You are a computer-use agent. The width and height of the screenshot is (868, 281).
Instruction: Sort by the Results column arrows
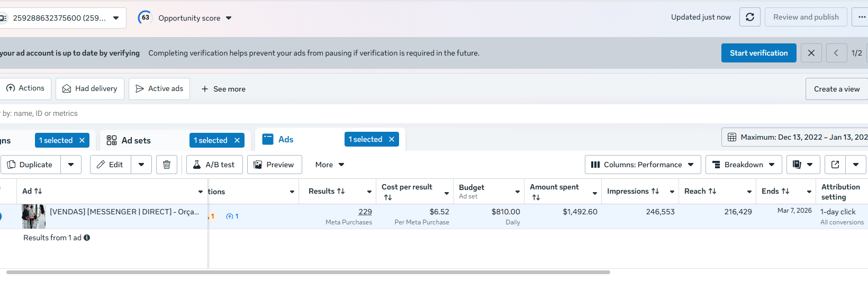pyautogui.click(x=341, y=191)
